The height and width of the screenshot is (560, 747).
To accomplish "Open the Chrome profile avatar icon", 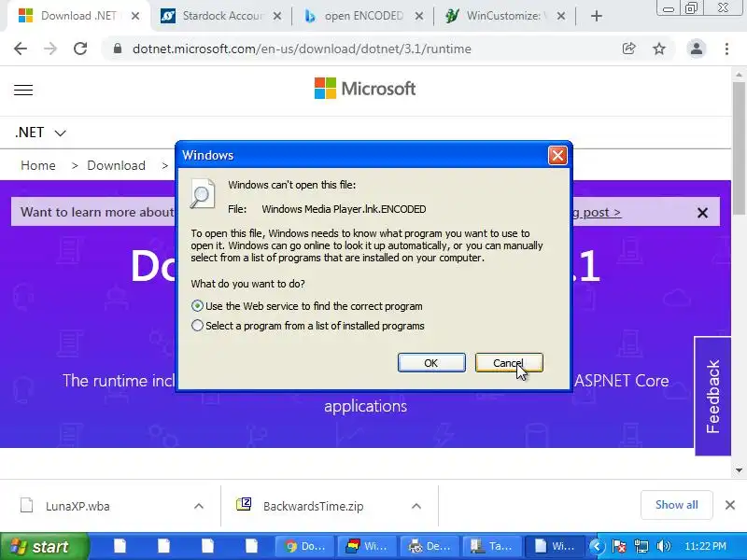I will (696, 49).
